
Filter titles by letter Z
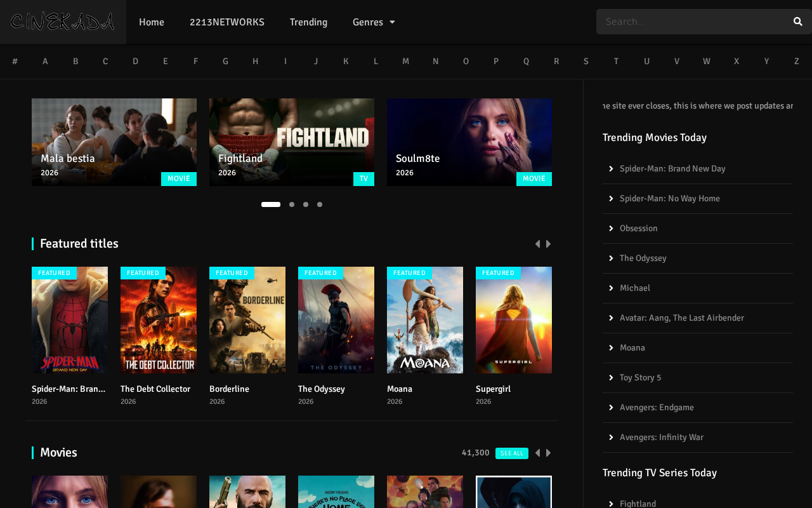(797, 62)
